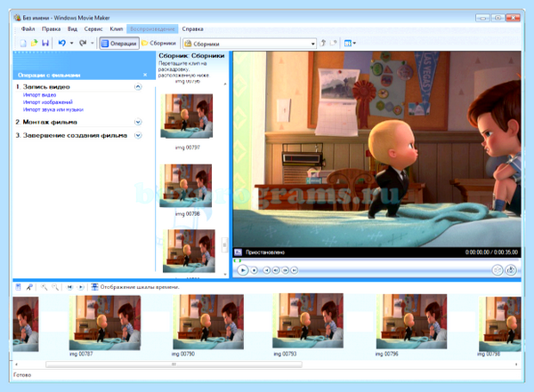534x392 pixels.
Task: Step to the previous frame
Action: 276,270
